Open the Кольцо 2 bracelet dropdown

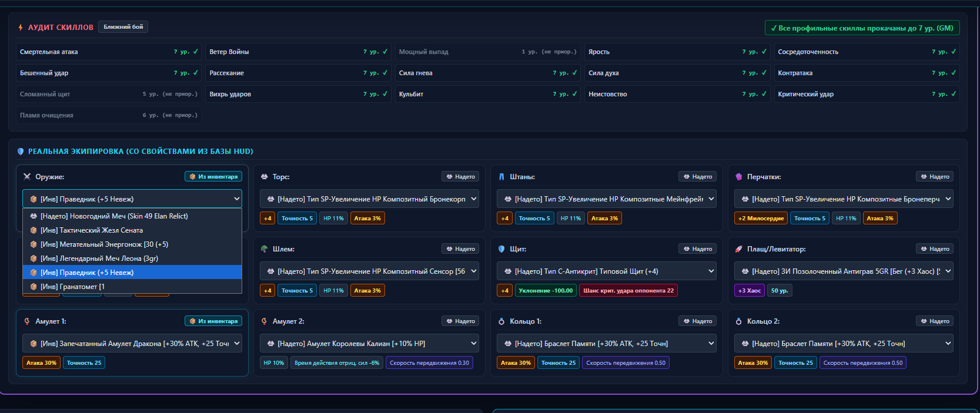pos(844,344)
